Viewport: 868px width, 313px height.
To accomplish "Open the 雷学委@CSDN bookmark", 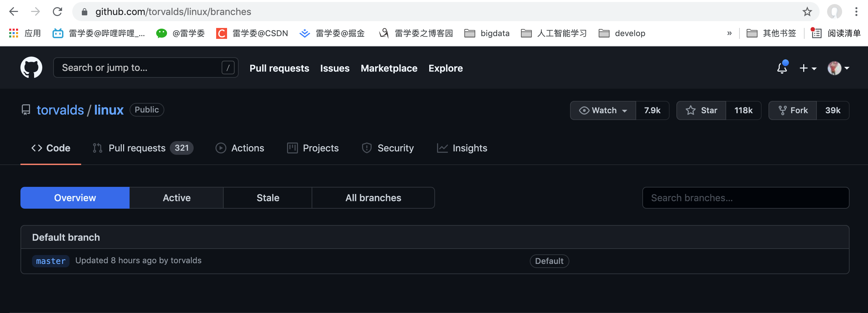I will coord(252,33).
